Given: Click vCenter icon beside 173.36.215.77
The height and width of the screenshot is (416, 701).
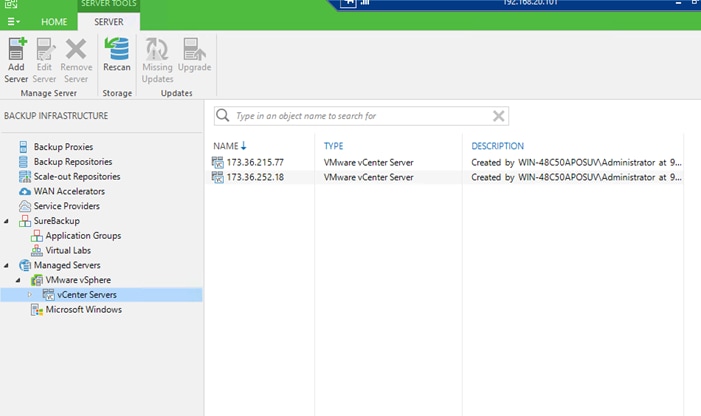Looking at the screenshot, I should click(218, 162).
